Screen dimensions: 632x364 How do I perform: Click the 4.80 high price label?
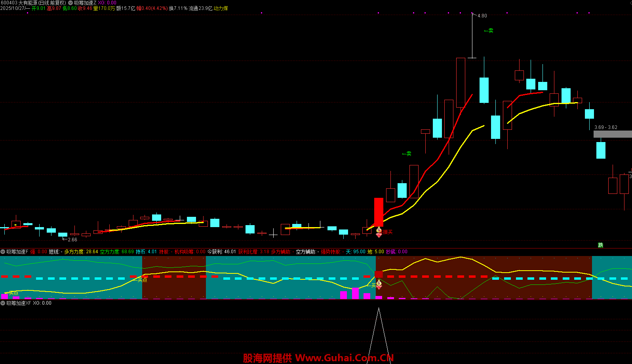pos(482,16)
